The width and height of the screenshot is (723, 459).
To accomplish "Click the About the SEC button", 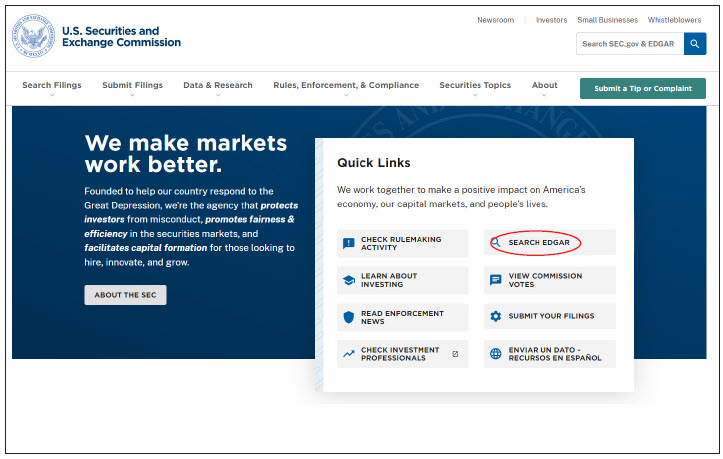I will pos(125,295).
